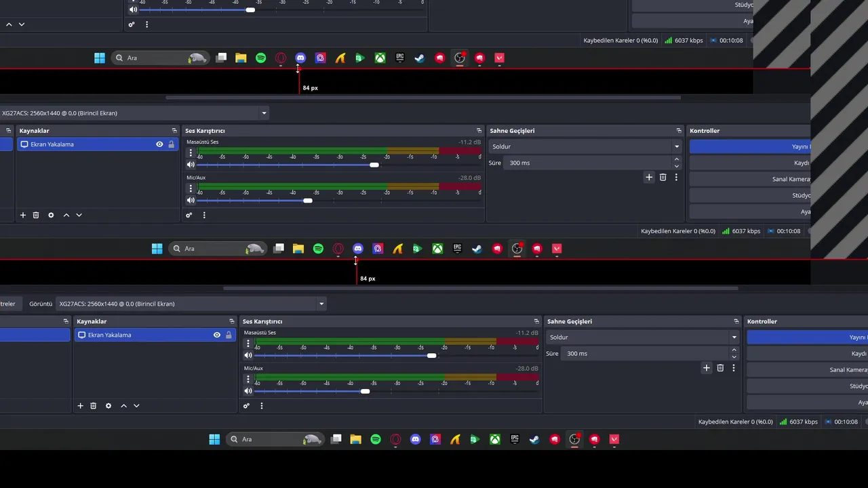Undock the bottom copy's Sahne Geçişleri panel
This screenshot has height=488, width=868.
click(736, 321)
